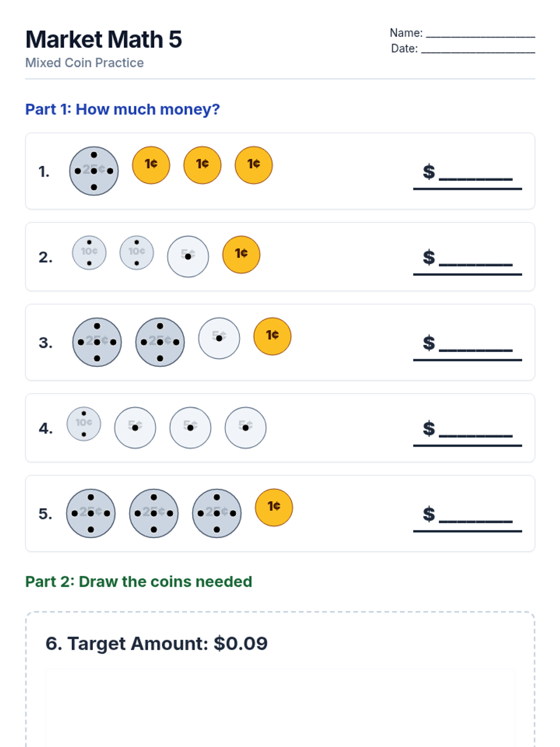Screen dimensions: 560x747
Task: Click the quarter coin in problem 1
Action: pos(94,171)
